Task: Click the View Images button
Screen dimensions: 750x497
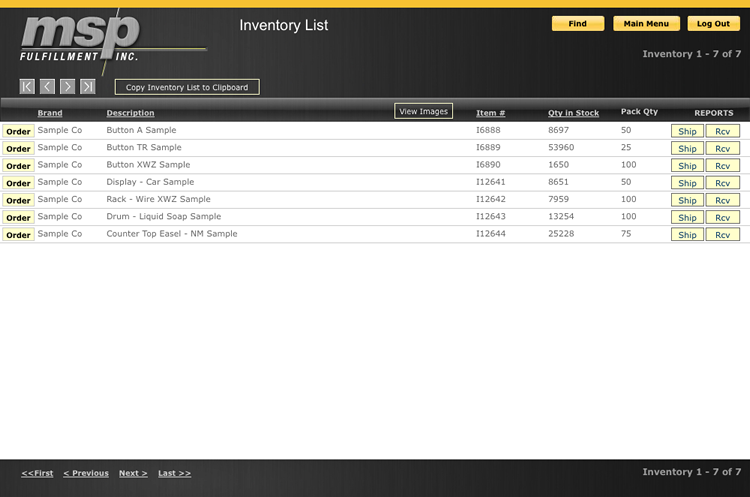Action: 423,111
